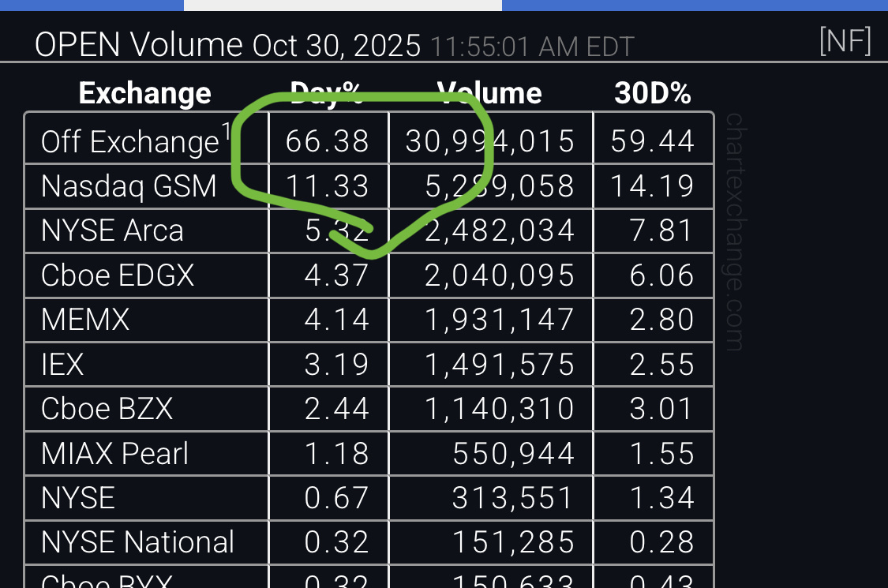Click the NYSE National exchange label
Viewport: 888px width, 588px height.
click(x=137, y=542)
